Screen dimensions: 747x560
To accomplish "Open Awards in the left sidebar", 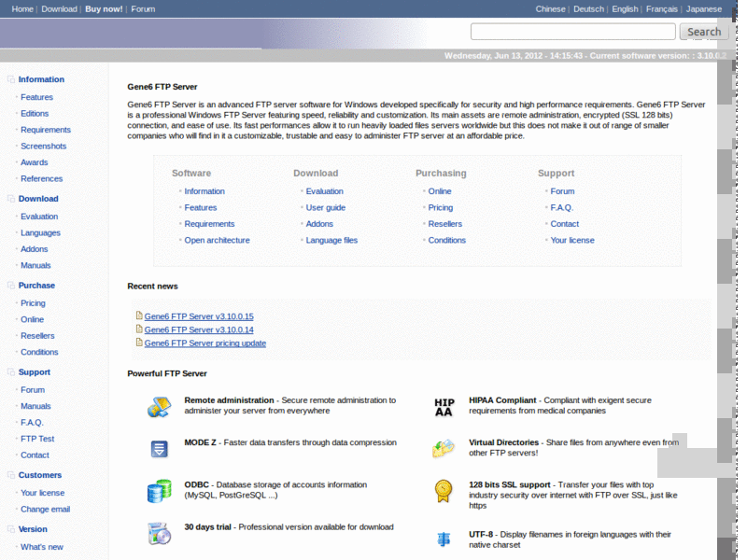I will (x=34, y=162).
